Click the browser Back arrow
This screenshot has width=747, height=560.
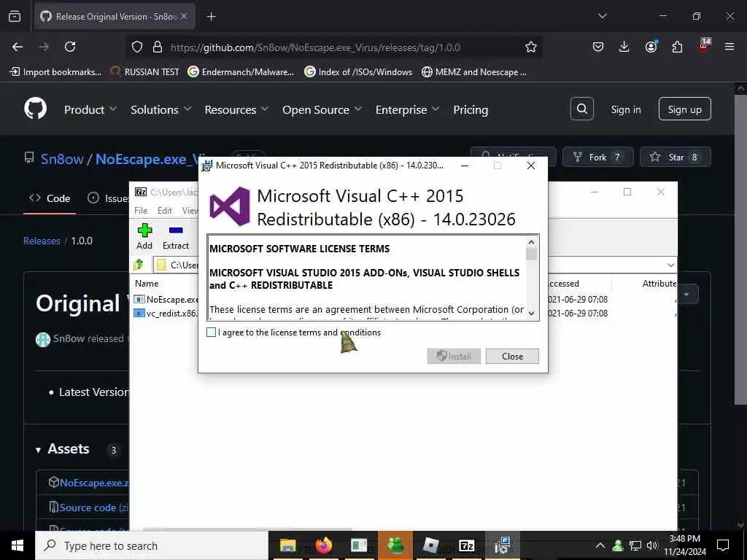point(18,47)
